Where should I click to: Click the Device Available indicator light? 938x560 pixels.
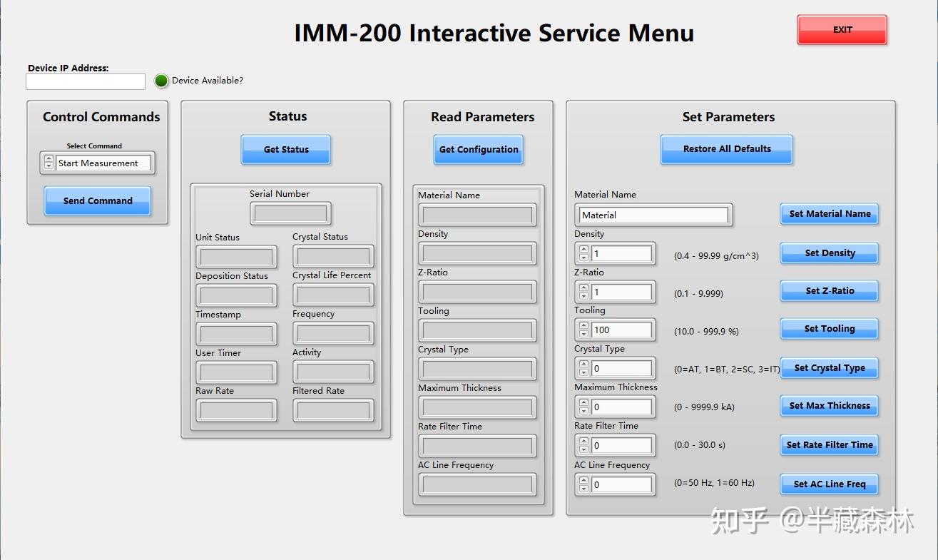(160, 81)
